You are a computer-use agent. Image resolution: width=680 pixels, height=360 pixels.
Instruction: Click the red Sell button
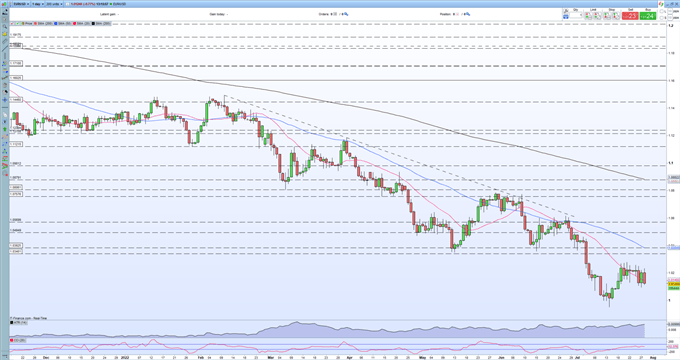click(630, 16)
